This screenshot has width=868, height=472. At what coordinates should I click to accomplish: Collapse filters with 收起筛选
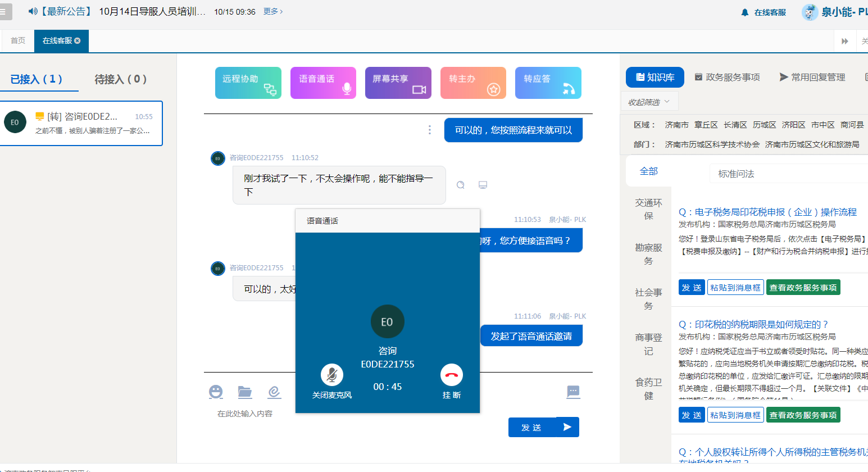point(649,102)
